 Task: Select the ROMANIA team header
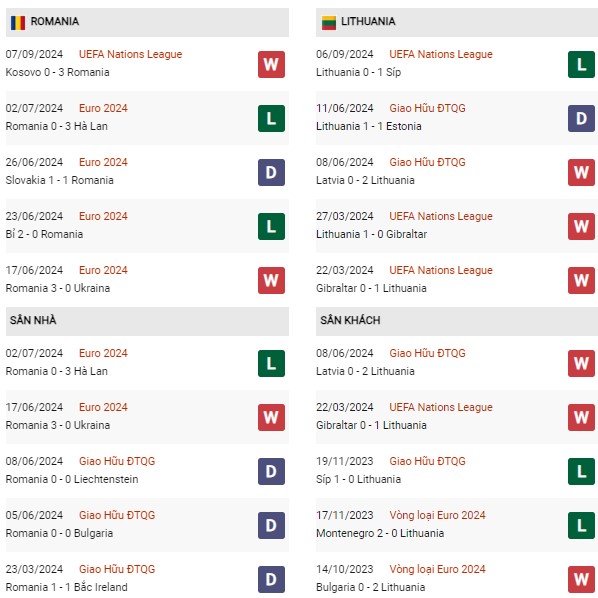[x=147, y=23]
